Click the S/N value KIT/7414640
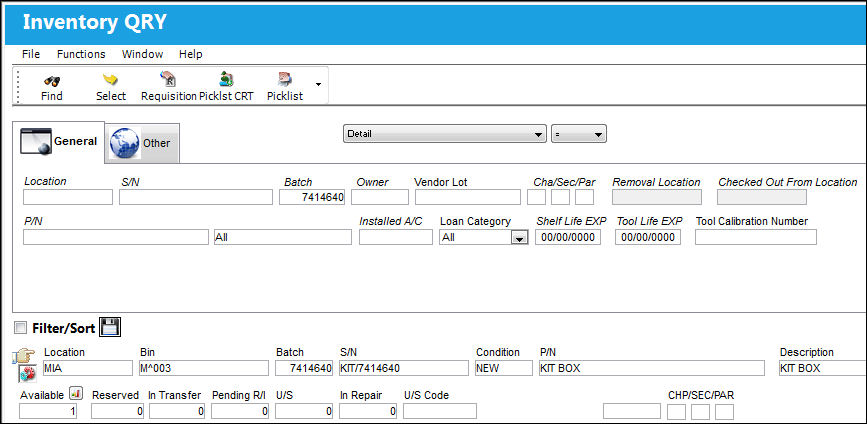Screen dimensions: 867x424 coord(404,368)
